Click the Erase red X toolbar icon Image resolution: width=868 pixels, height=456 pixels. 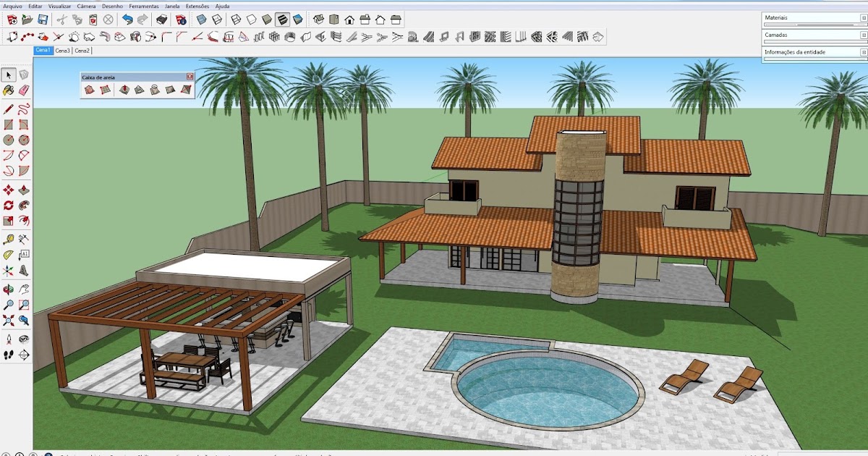click(x=109, y=20)
